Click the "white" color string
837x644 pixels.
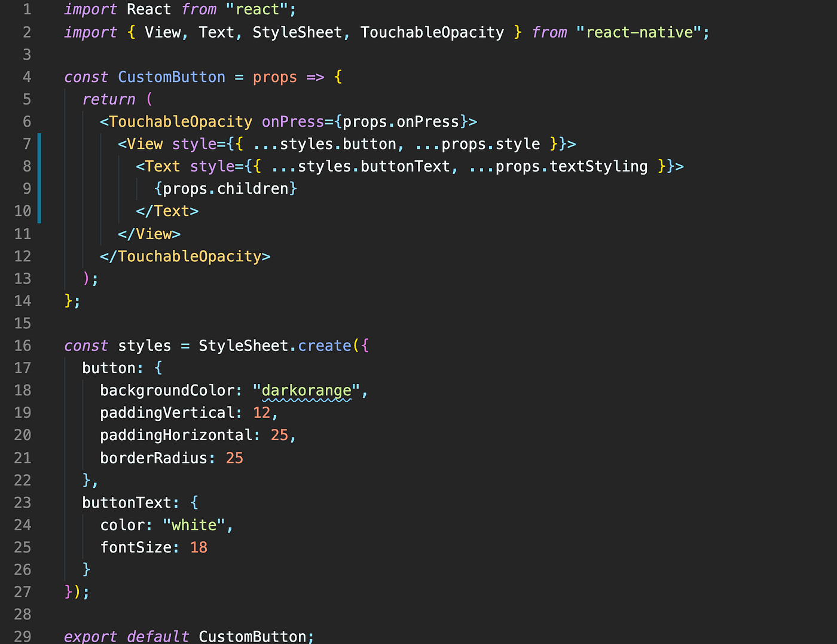[195, 524]
